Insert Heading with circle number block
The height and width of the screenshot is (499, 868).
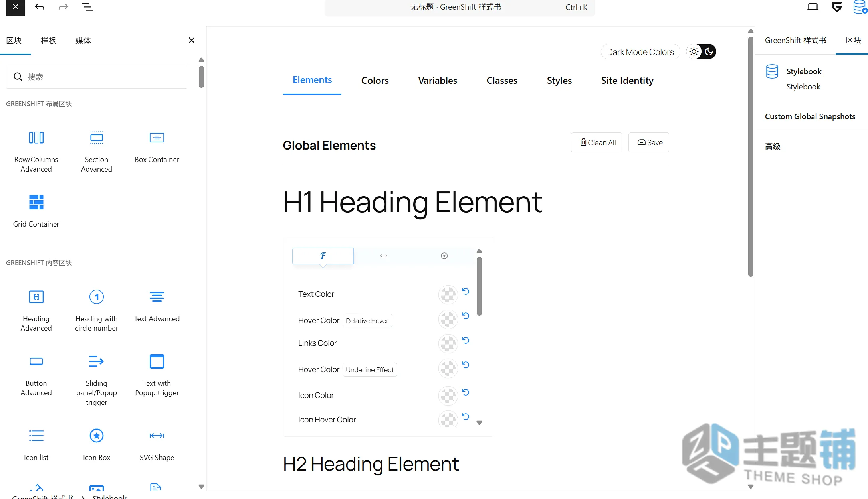[x=96, y=310]
